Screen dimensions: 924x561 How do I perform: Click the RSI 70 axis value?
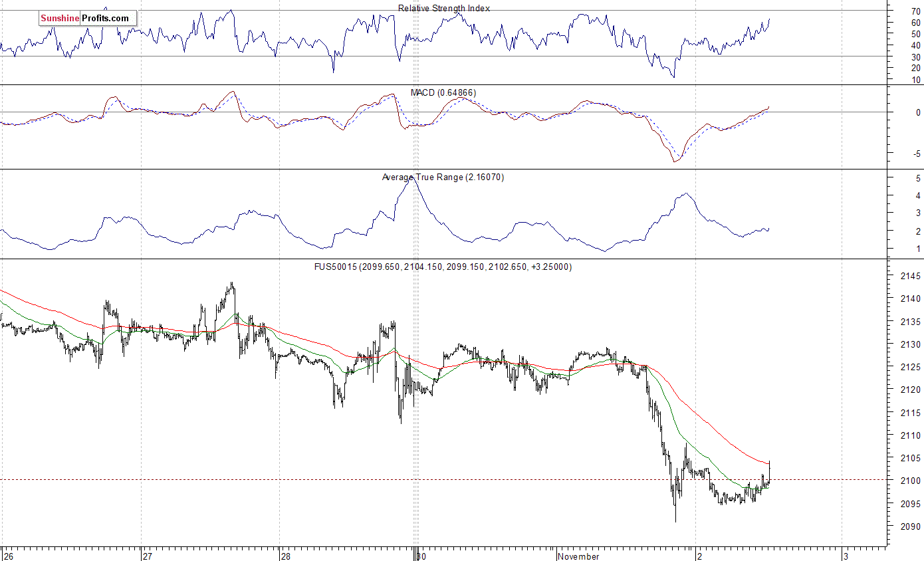(915, 11)
